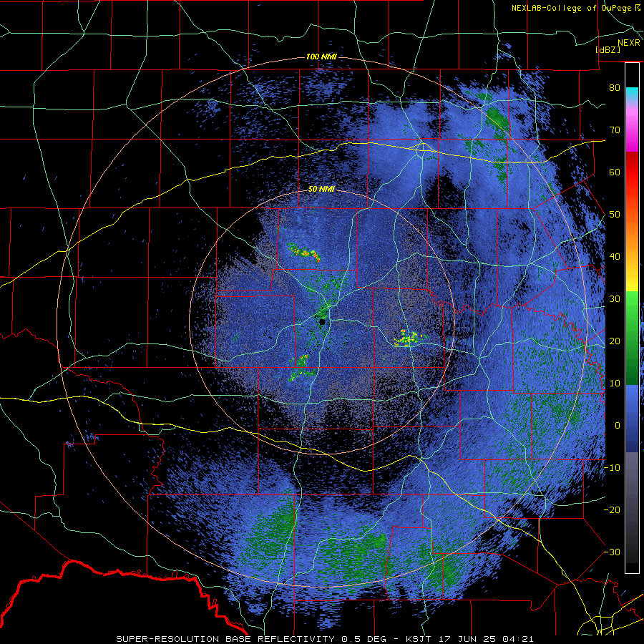The height and width of the screenshot is (644, 644).
Task: Select the -20 value on dBZ scale
Action: (x=612, y=509)
